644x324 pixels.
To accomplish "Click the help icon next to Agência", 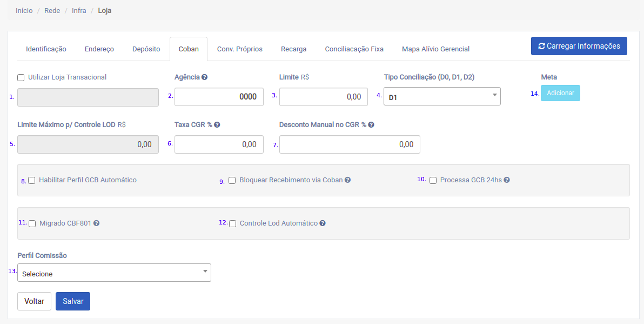I will tap(205, 77).
